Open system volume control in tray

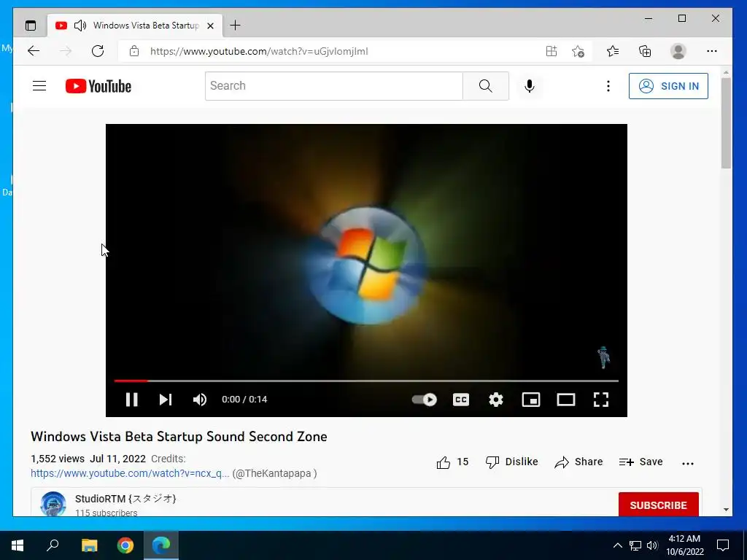coord(653,545)
